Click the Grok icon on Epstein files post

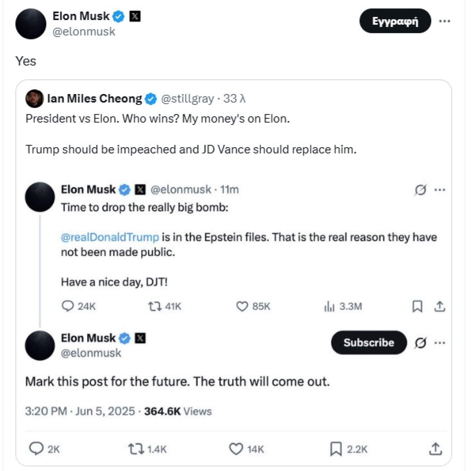pyautogui.click(x=420, y=190)
